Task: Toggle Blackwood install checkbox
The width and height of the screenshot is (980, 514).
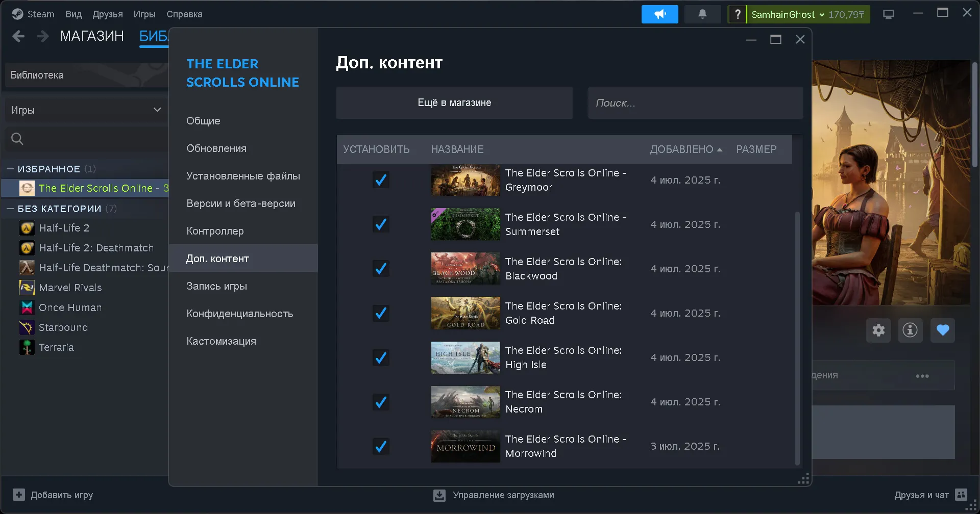Action: (381, 269)
